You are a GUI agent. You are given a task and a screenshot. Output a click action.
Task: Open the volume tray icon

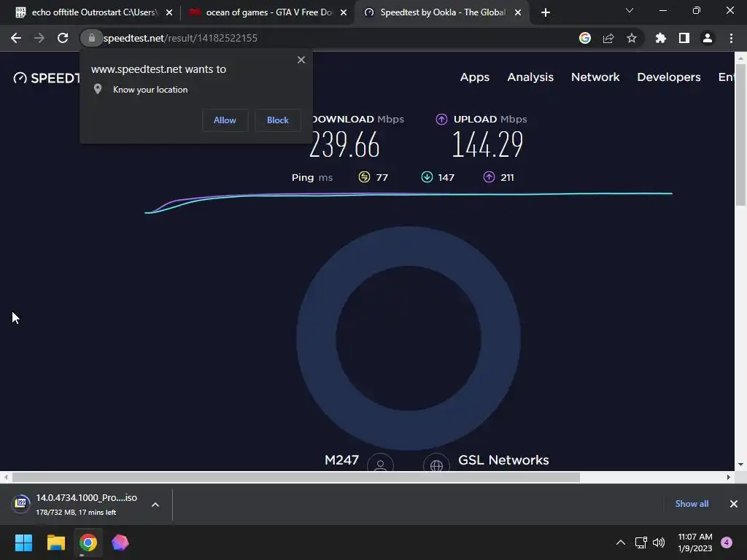click(659, 542)
